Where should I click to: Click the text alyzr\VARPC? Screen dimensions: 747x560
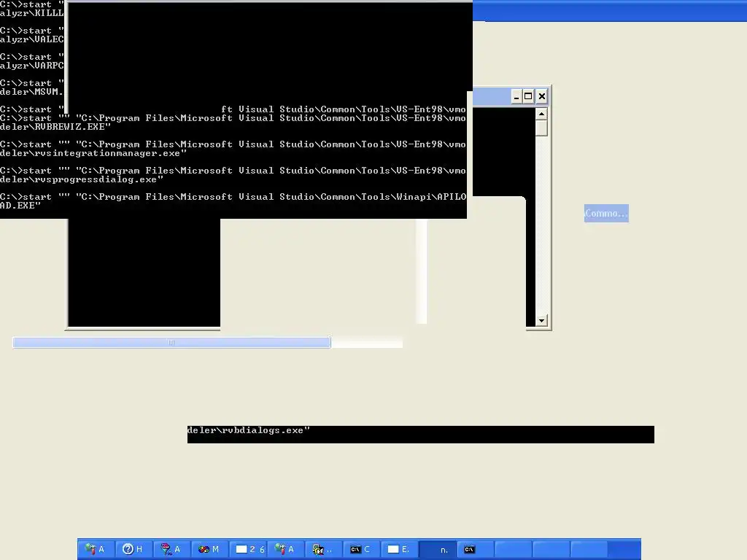click(x=32, y=66)
